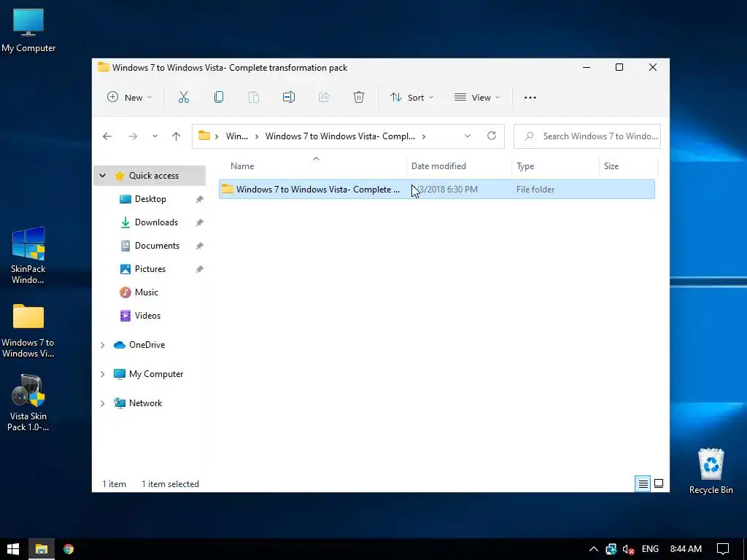Click the Paste clipboard icon
Image resolution: width=747 pixels, height=560 pixels.
coord(254,97)
